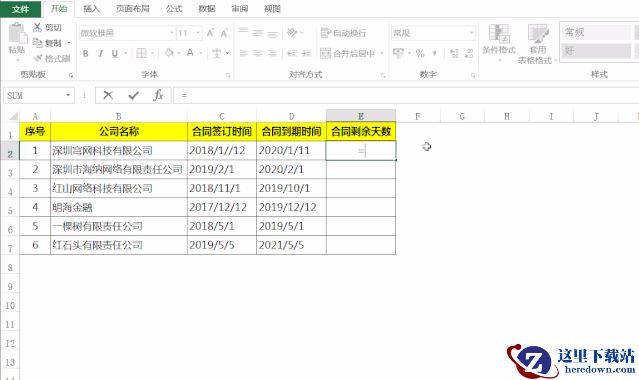Click the Merge and Center button
The image size is (639, 380).
click(348, 53)
